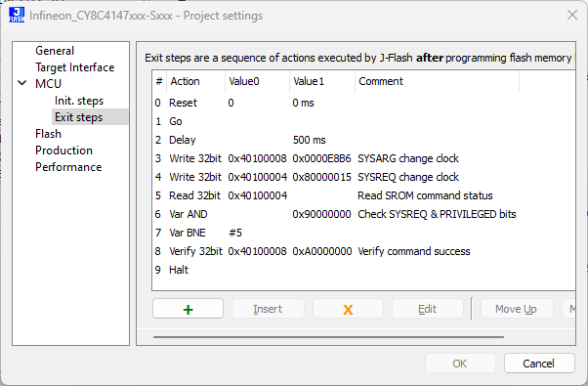Click address 0x40100008 in step 8
The width and height of the screenshot is (588, 386).
pyautogui.click(x=258, y=251)
